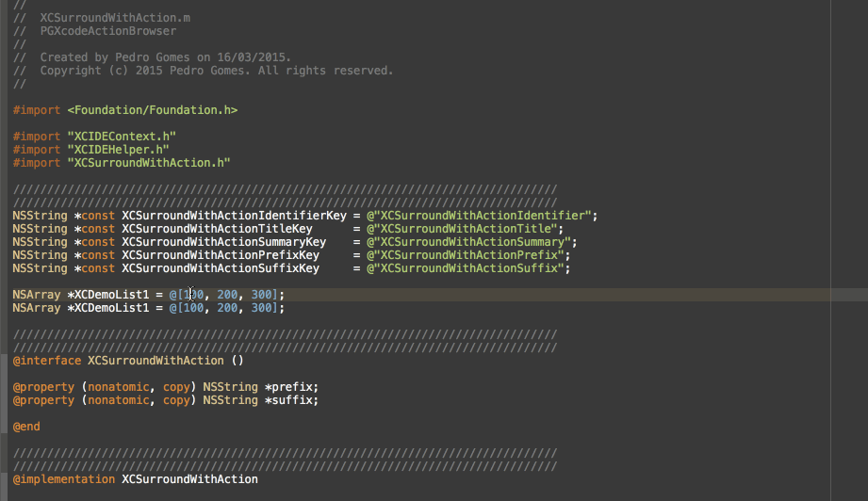Click nonatomic in the prefix property line

119,387
